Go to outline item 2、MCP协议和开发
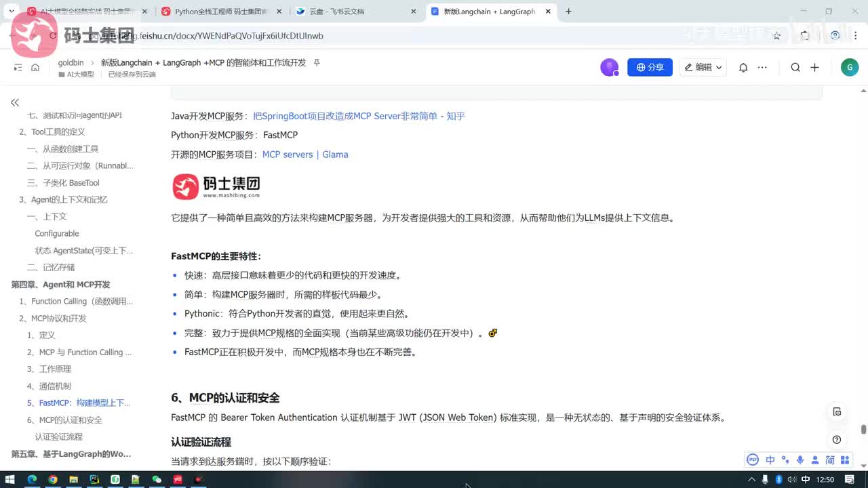Viewport: 868px width, 488px height. (x=53, y=319)
